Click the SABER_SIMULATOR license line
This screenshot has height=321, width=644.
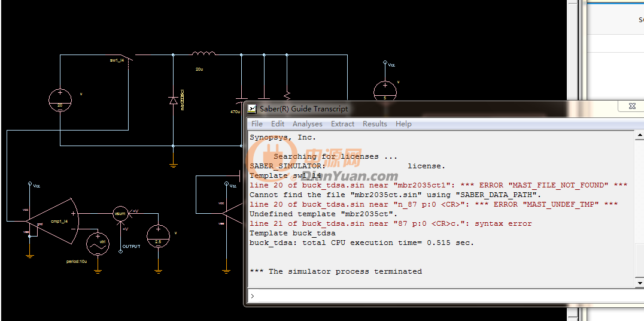tap(348, 166)
